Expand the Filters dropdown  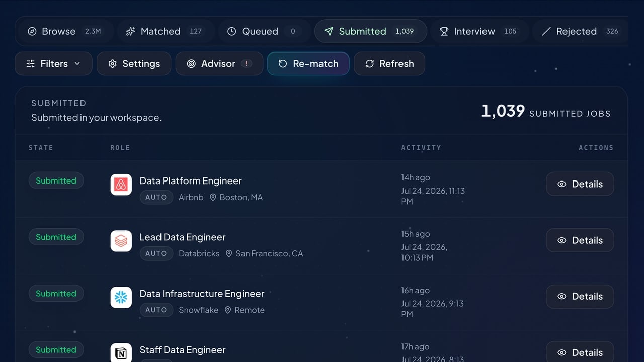[53, 64]
